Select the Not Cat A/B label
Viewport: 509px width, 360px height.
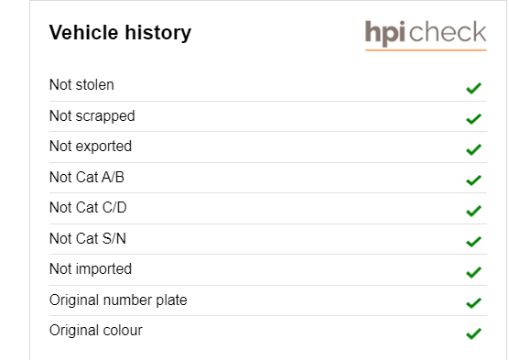(87, 177)
